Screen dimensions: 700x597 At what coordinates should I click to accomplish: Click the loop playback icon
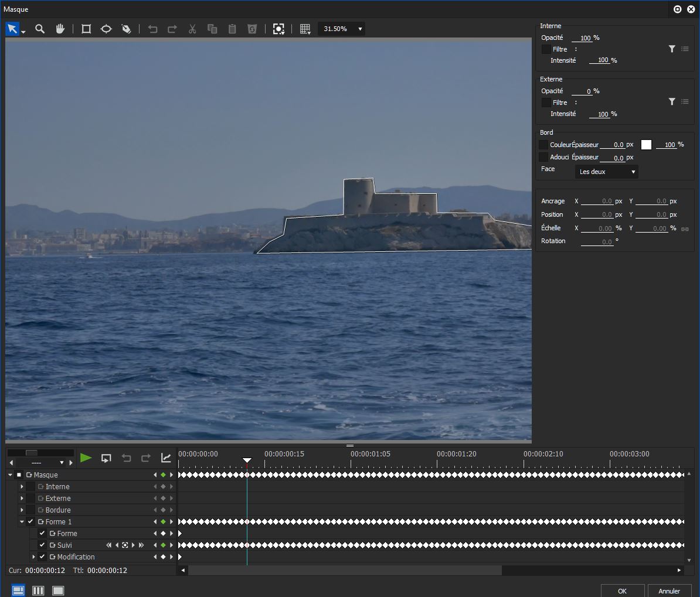click(x=106, y=458)
